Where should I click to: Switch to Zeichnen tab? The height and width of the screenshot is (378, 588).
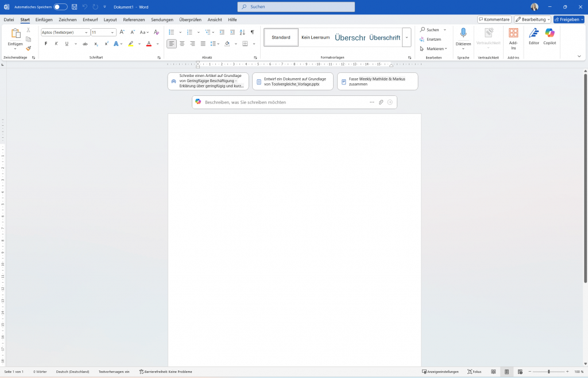point(68,20)
